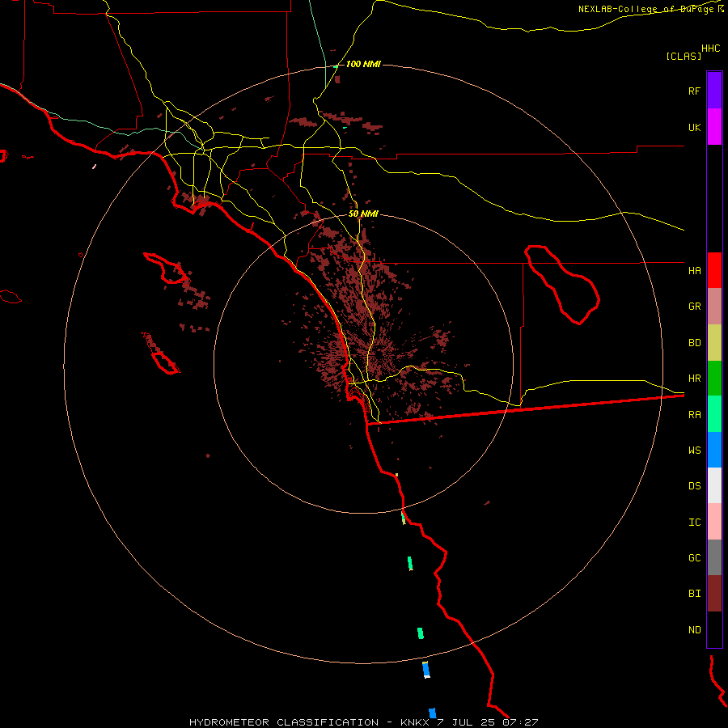728x728 pixels.
Task: Select the blue WS color swatch
Action: click(714, 450)
